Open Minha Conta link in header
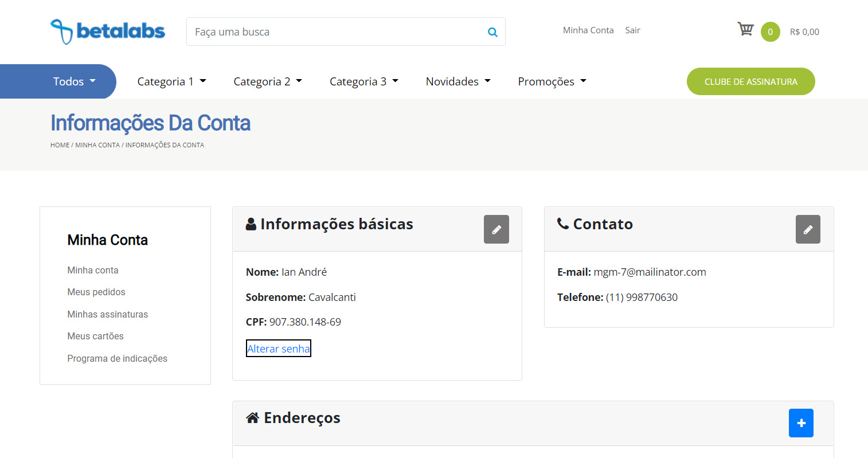The width and height of the screenshot is (868, 458). (588, 30)
